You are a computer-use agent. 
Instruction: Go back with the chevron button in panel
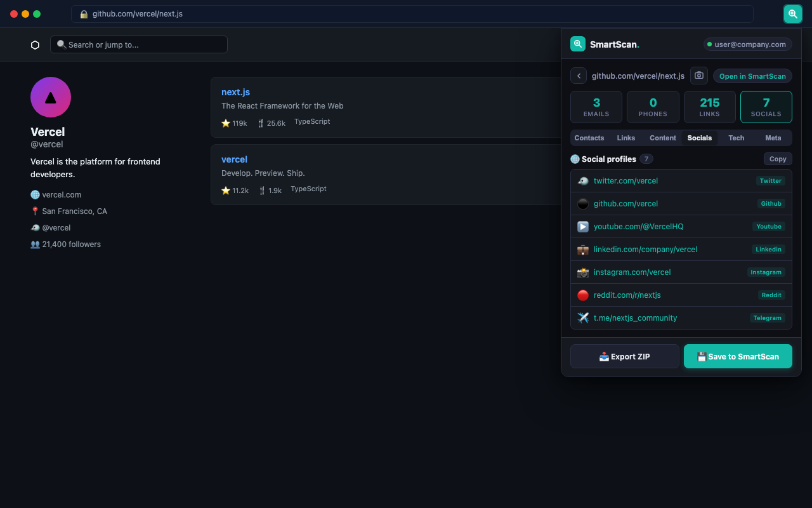579,76
